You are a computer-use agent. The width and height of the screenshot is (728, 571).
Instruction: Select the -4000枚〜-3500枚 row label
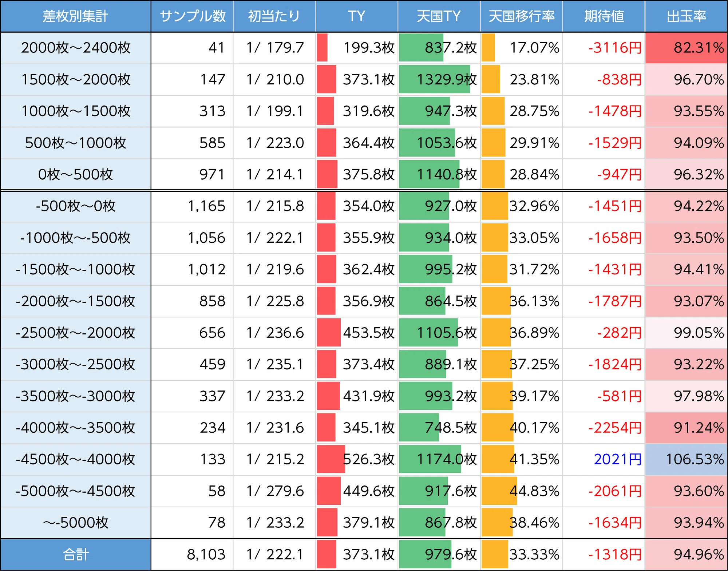pyautogui.click(x=75, y=428)
